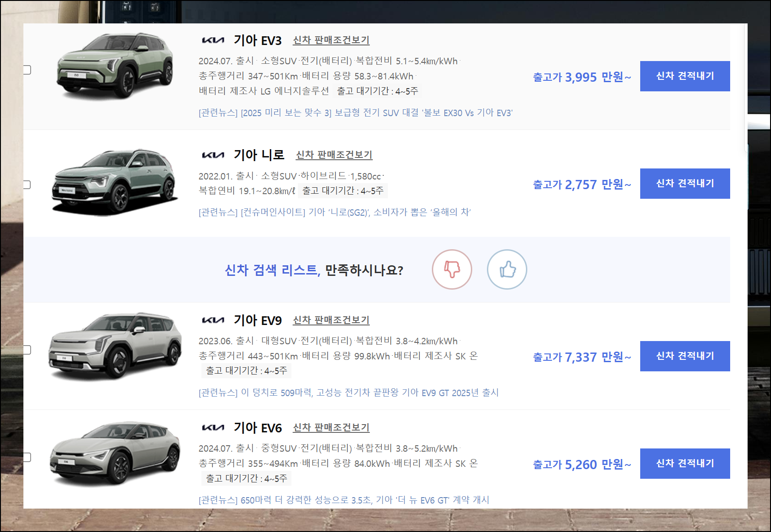Click the 총주행거리 355~494Km text
Viewport: 771px width, 532px height.
pyautogui.click(x=248, y=464)
